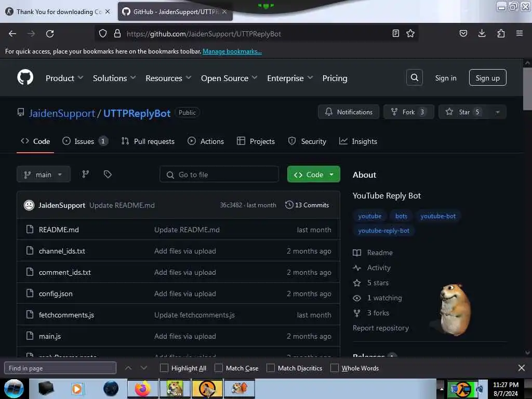This screenshot has width=532, height=399.
Task: Click the page vertical scrollbar thumb
Action: tap(527, 89)
